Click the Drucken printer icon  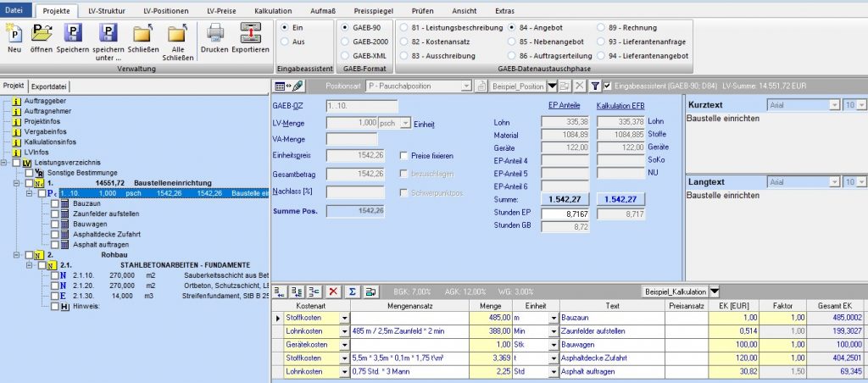click(214, 33)
